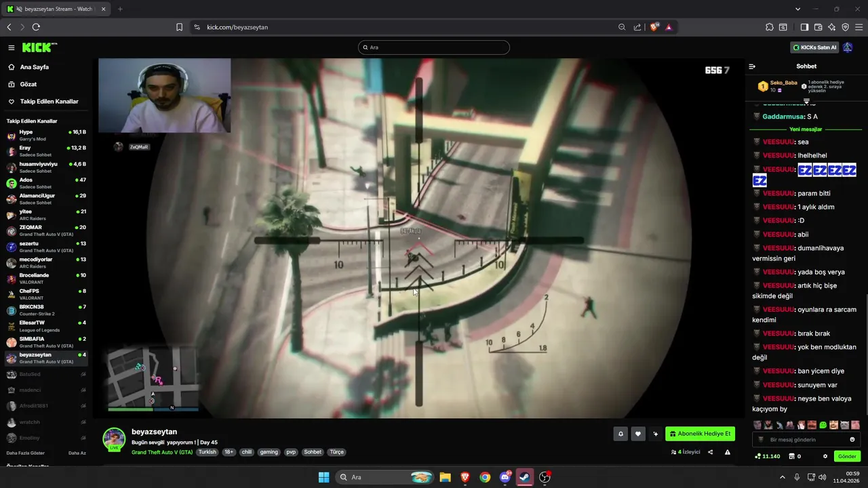Click the streamer avatar with LIVE badge
The image size is (868, 488).
pyautogui.click(x=114, y=439)
